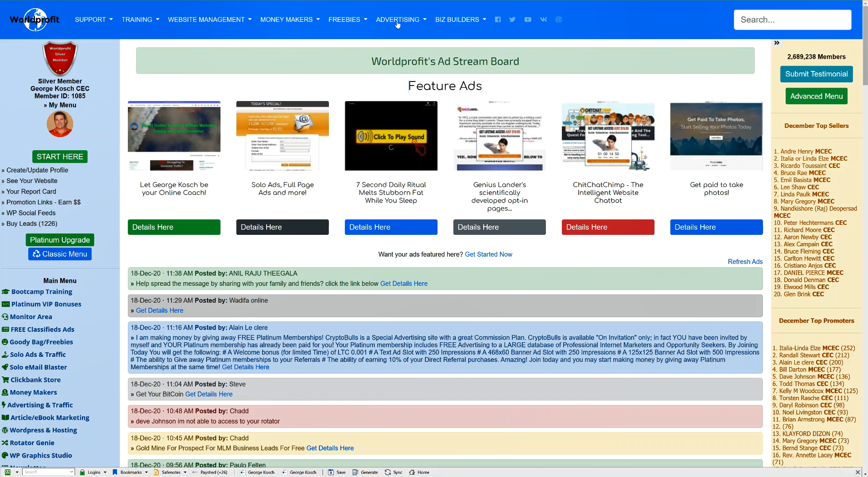Click the Monitor Area headset icon
Viewport: 868px width, 477px height.
(x=5, y=317)
